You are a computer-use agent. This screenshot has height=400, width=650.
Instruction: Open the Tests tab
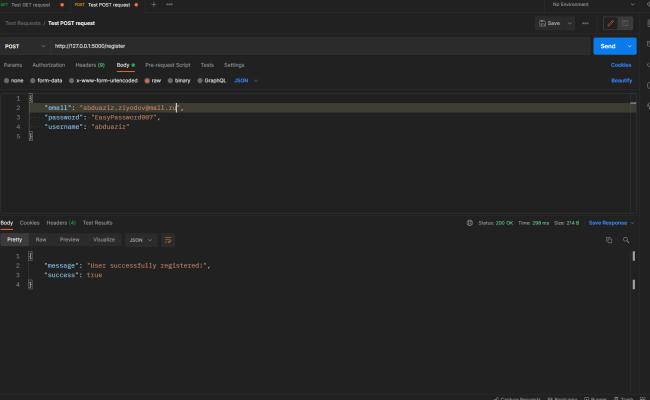[207, 65]
